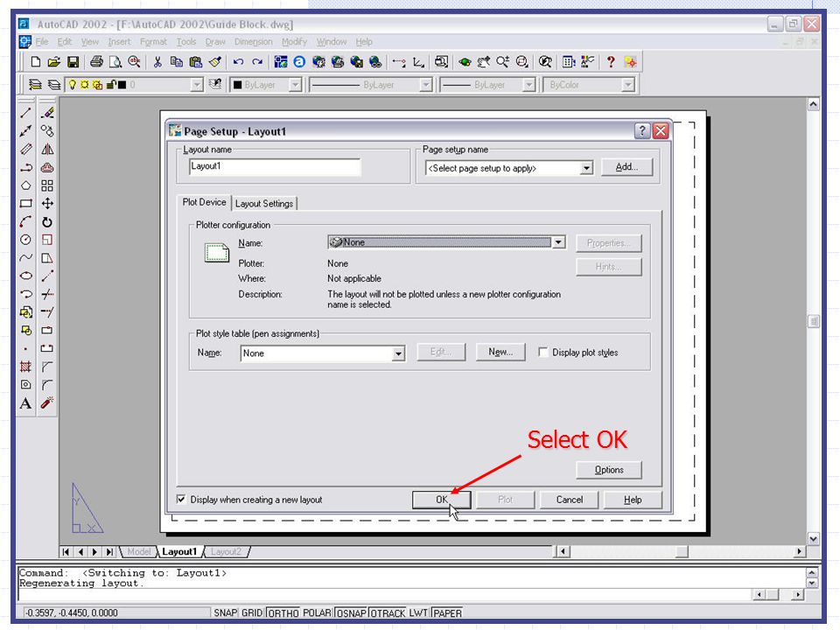Open the Plot style table Name dropdown
Image resolution: width=840 pixels, height=630 pixels.
398,353
